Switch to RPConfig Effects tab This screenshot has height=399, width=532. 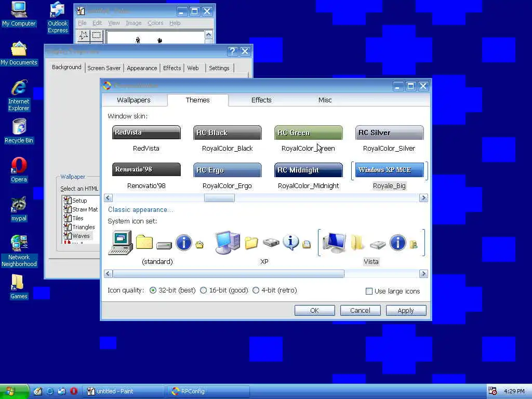click(261, 100)
